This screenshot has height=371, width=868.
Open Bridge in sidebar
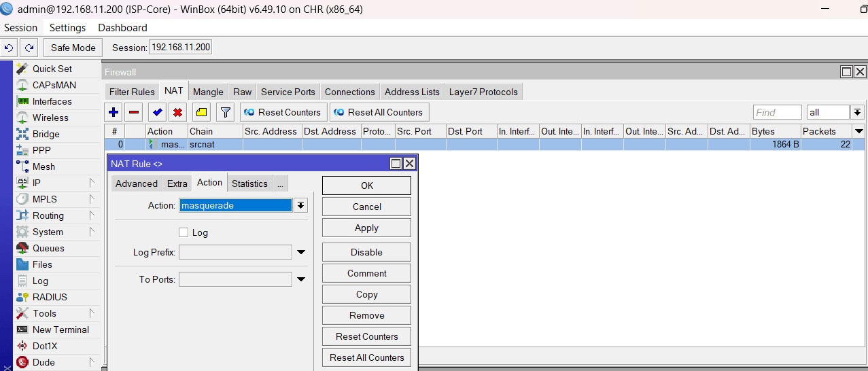tap(46, 134)
